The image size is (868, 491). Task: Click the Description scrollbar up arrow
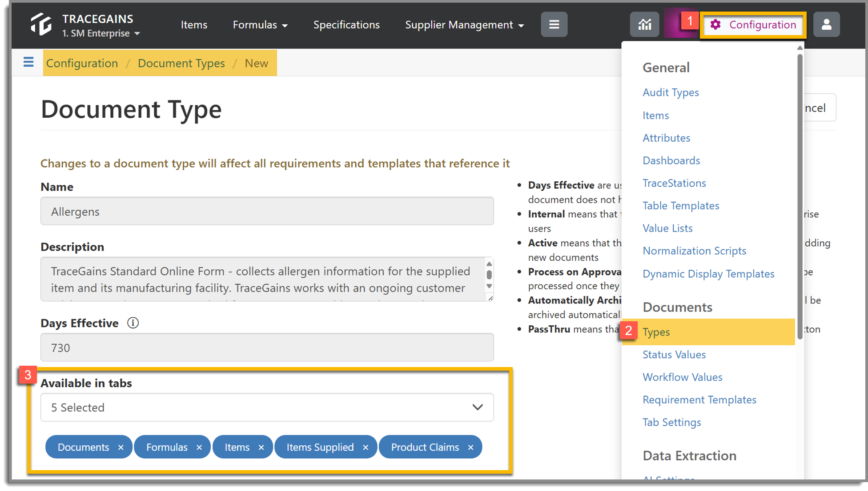point(489,264)
